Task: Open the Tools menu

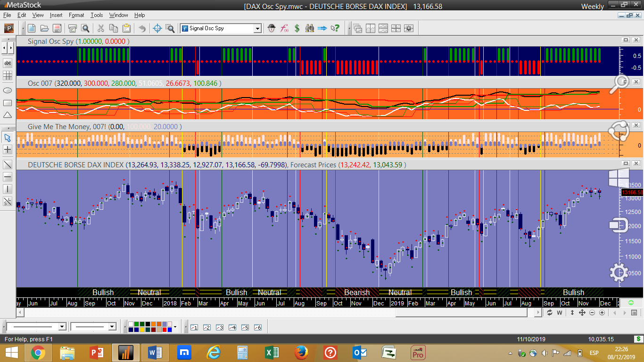Action: (97, 15)
